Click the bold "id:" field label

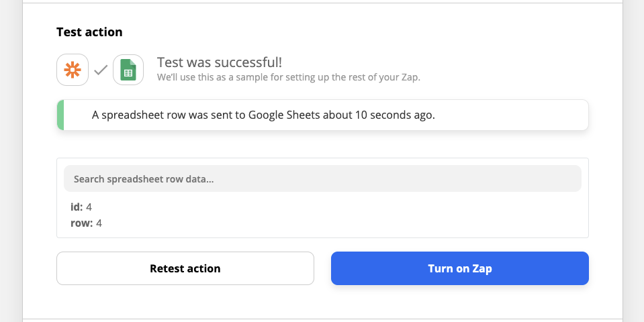coord(77,207)
